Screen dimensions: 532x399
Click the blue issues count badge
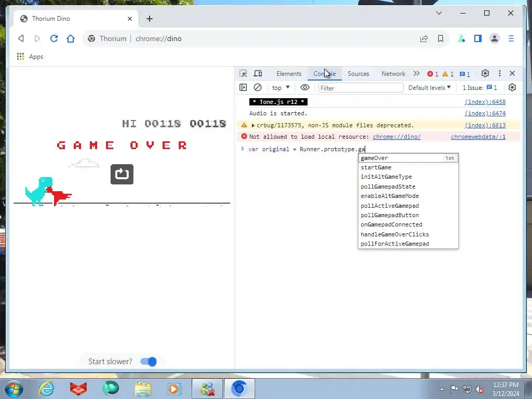coord(464,74)
